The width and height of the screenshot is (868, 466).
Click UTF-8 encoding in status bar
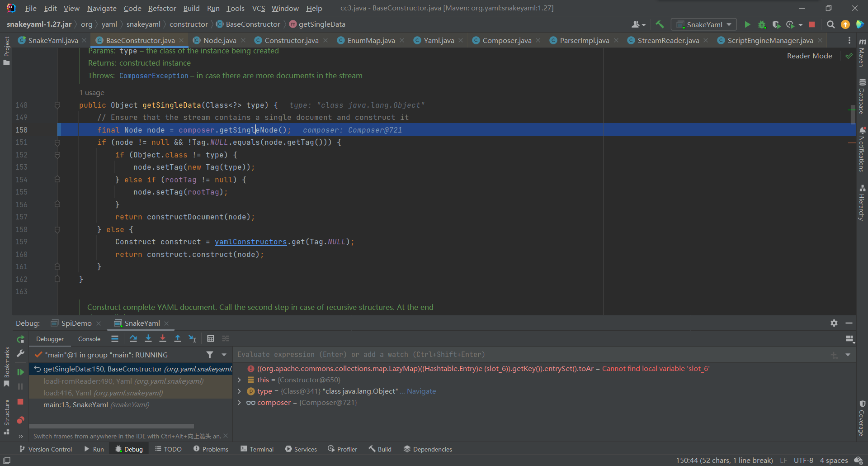pyautogui.click(x=803, y=461)
